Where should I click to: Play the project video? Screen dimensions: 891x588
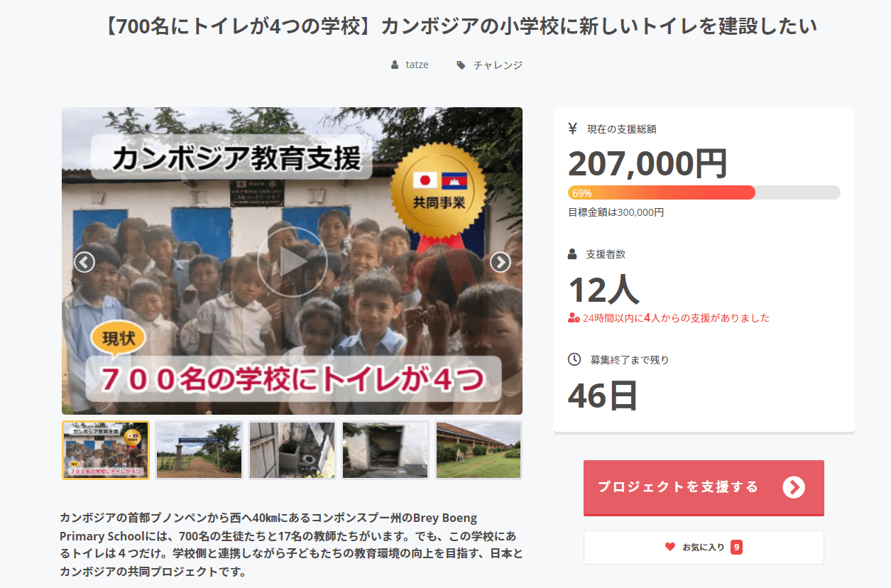coord(292,262)
